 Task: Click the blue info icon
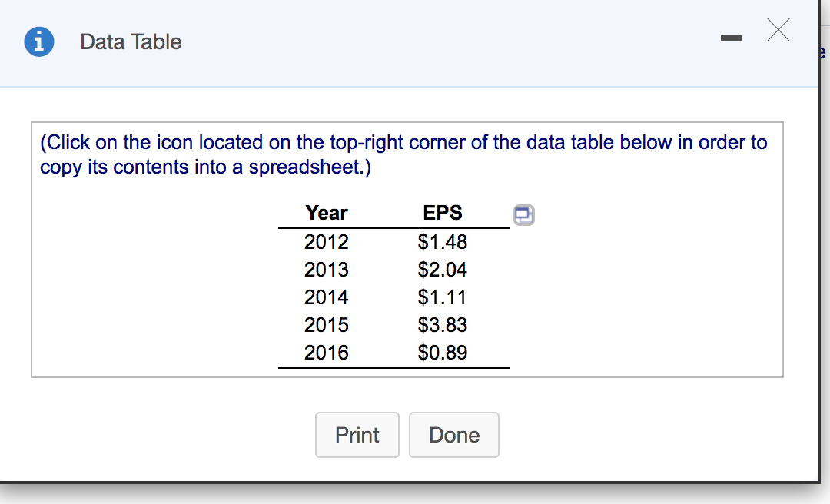(x=39, y=41)
